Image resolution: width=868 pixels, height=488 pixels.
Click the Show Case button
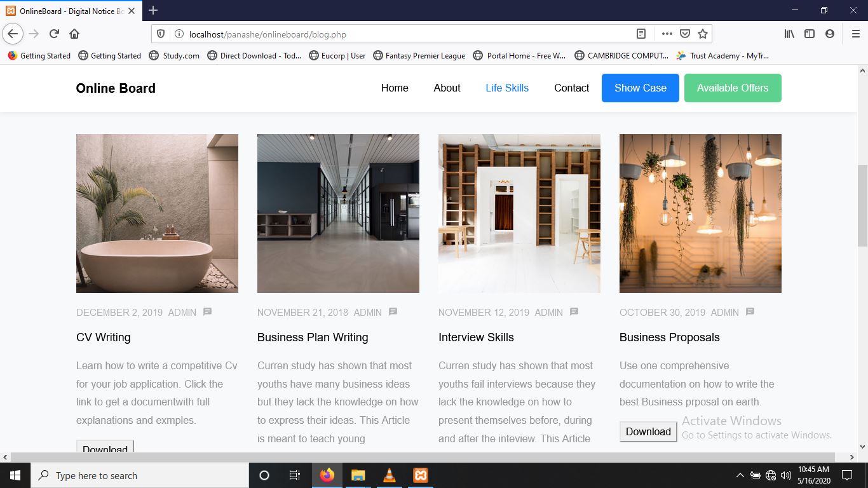click(640, 88)
